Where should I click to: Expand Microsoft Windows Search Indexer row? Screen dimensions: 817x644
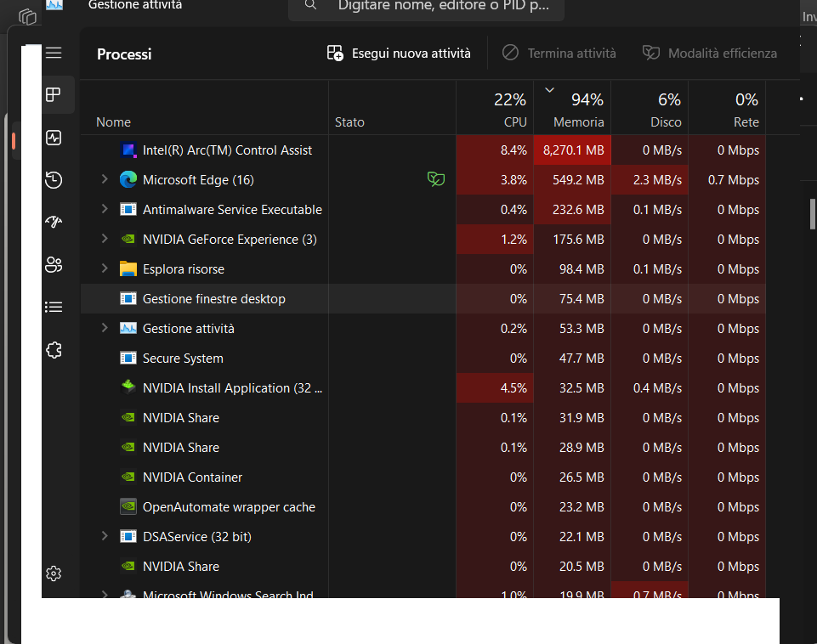pos(105,594)
